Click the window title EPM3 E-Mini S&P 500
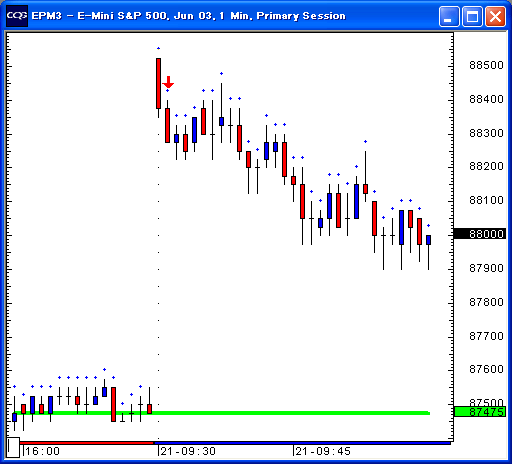This screenshot has height=464, width=512. click(x=188, y=16)
